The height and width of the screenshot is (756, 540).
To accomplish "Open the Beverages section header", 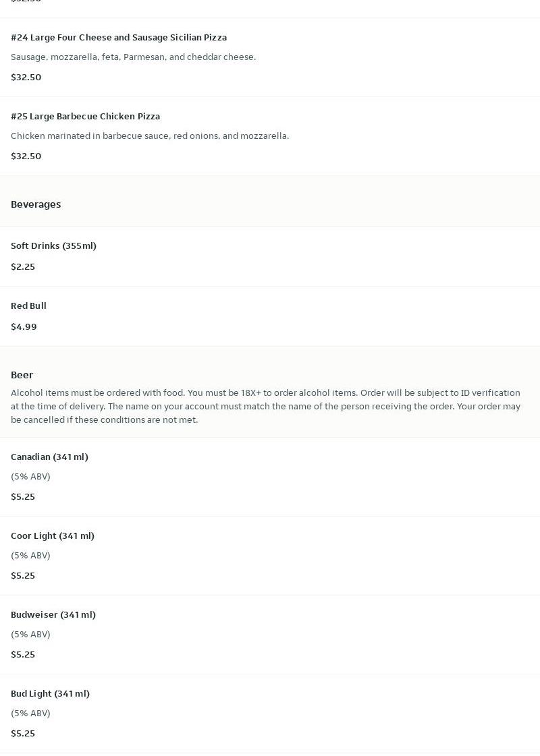I will (x=36, y=204).
